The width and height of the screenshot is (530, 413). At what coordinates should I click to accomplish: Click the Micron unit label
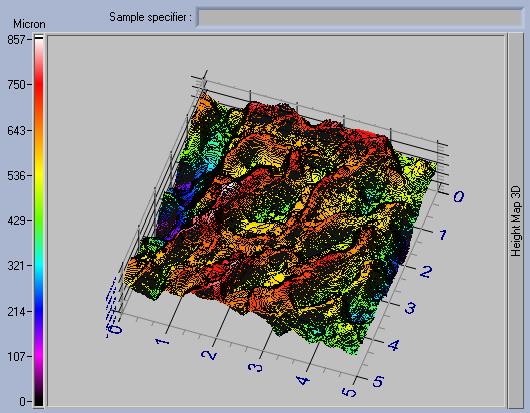[29, 24]
